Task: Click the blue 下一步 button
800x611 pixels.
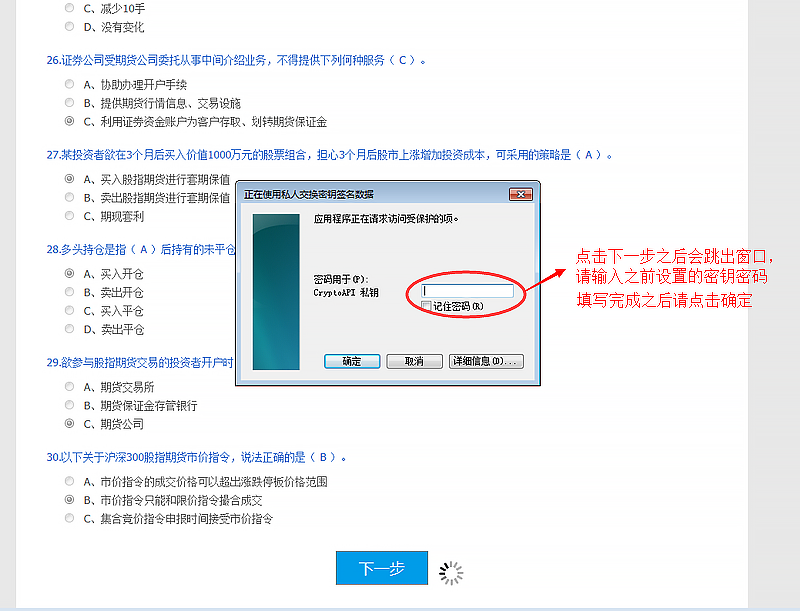Action: [x=382, y=568]
